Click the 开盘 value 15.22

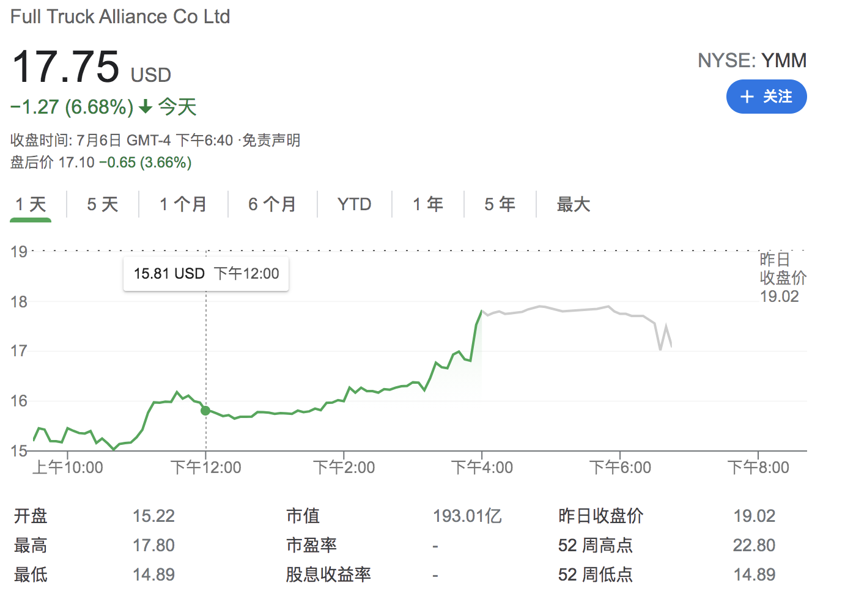[x=154, y=516]
